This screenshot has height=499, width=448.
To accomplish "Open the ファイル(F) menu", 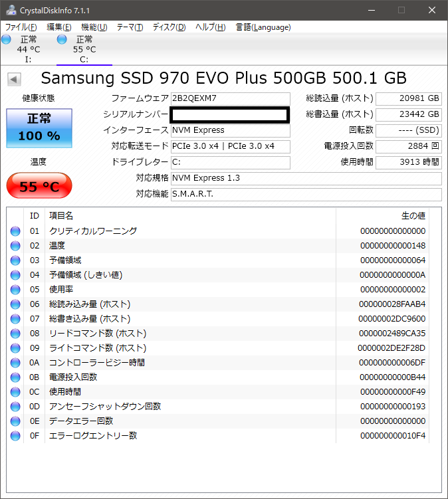I will pyautogui.click(x=21, y=27).
